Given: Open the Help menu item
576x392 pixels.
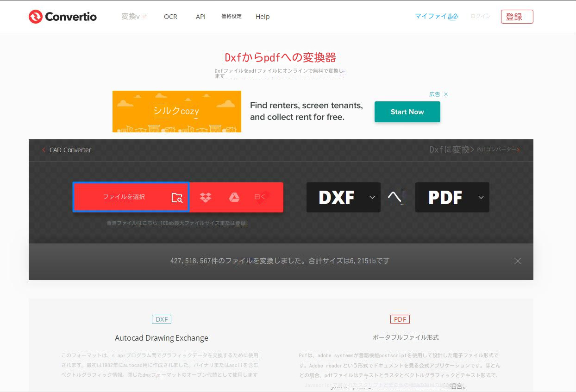Looking at the screenshot, I should tap(263, 17).
